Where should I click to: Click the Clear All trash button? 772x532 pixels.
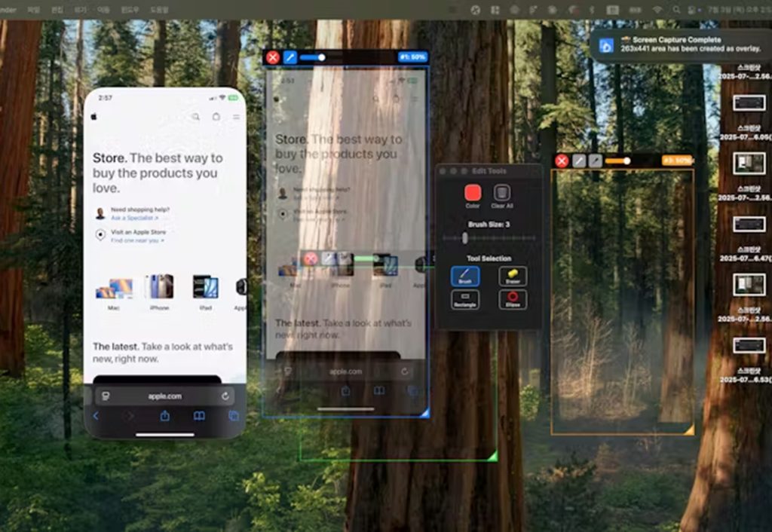501,193
